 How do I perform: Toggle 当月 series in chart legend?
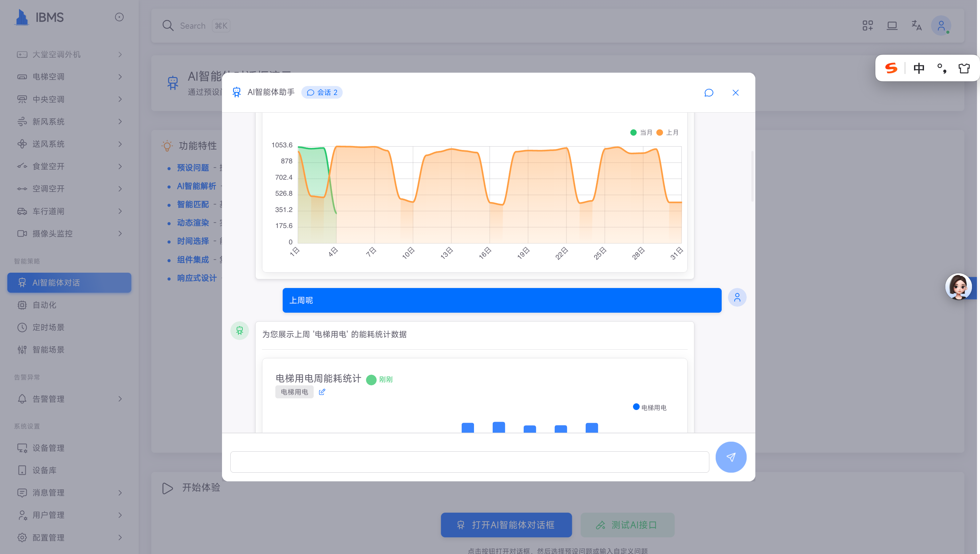click(641, 132)
